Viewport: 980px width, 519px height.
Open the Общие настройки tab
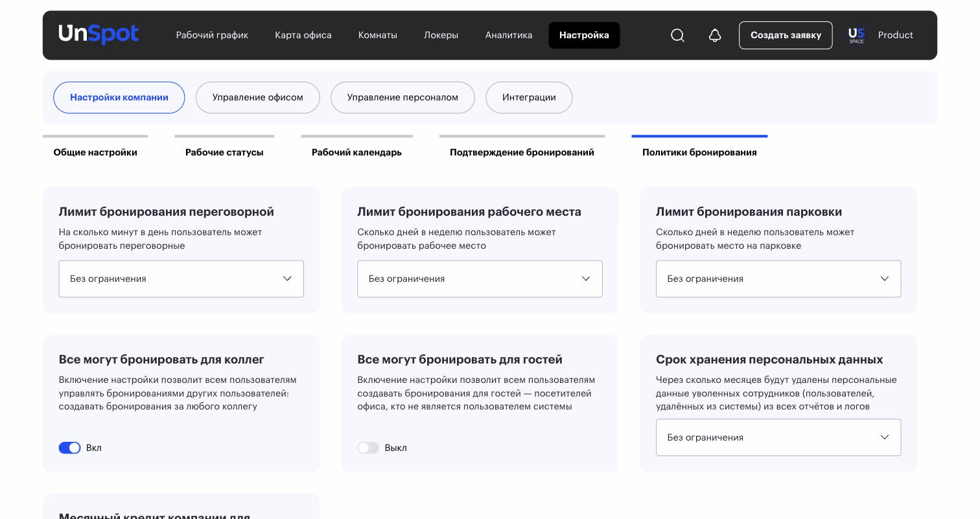pos(95,152)
